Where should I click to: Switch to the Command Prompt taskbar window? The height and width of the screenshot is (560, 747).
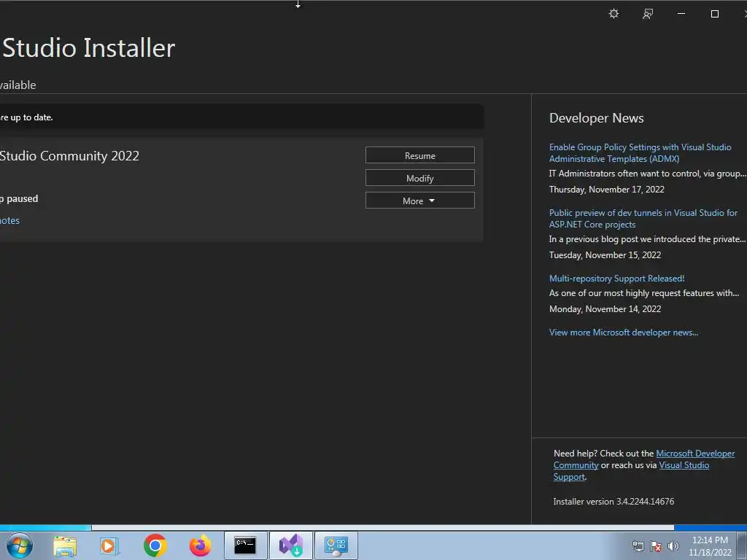[245, 545]
